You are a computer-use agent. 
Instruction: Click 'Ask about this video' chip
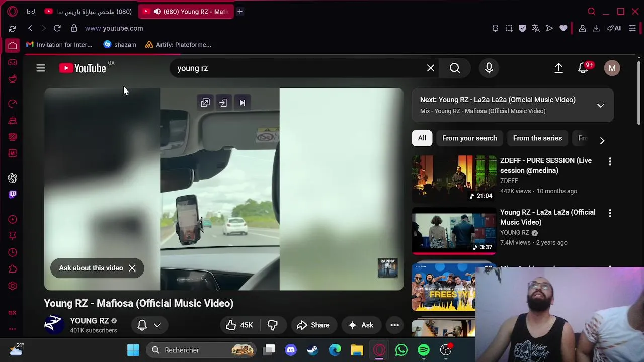(x=91, y=268)
